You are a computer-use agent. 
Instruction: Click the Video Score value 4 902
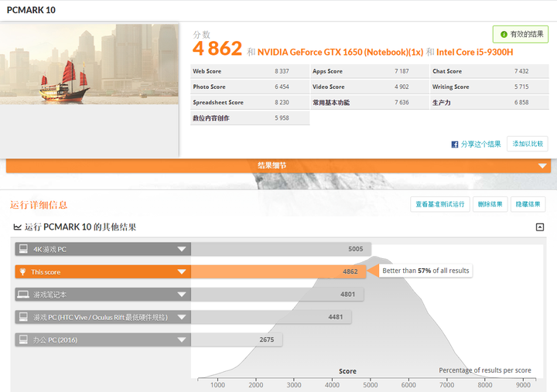click(402, 87)
